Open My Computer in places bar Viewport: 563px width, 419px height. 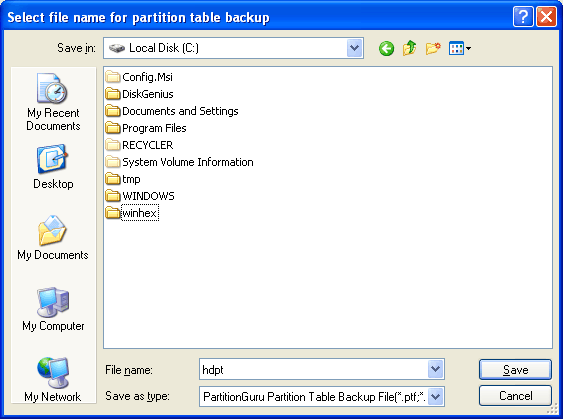(x=53, y=309)
